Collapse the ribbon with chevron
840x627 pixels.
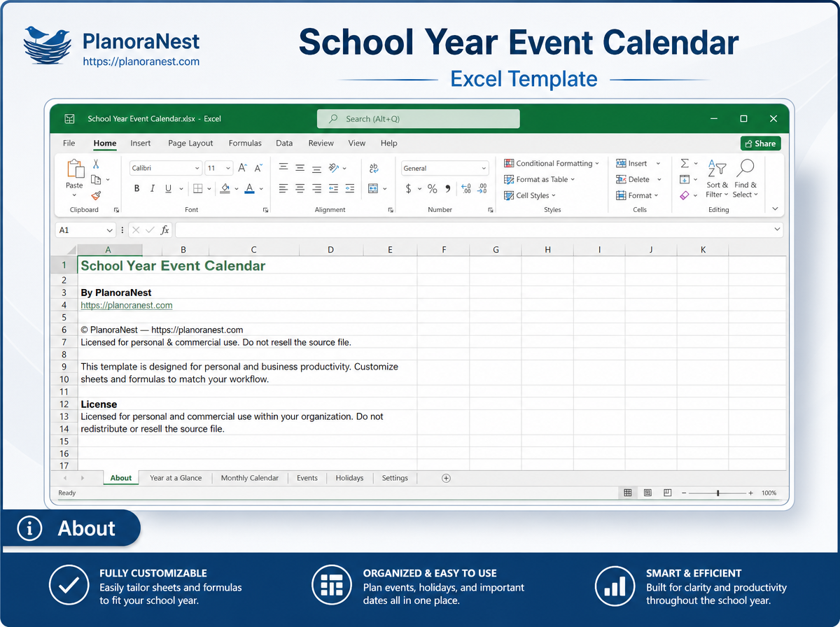(775, 209)
